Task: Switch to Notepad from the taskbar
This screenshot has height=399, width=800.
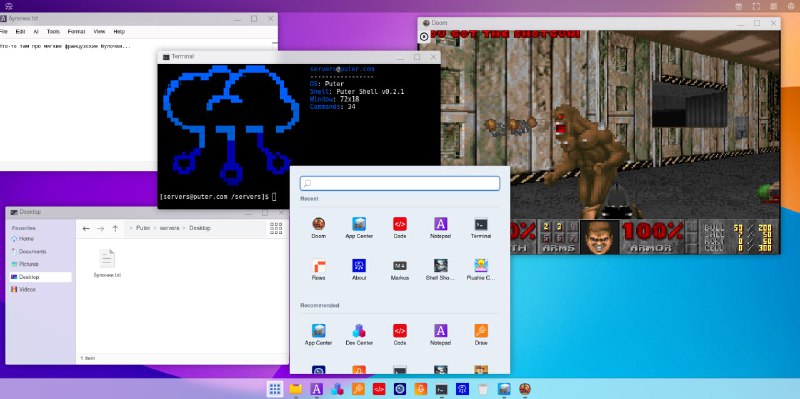Action: click(316, 389)
